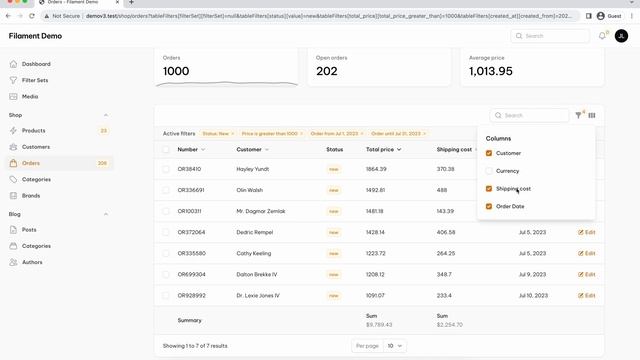This screenshot has width=640, height=360.
Task: Click the Products lightning icon
Action: click(13, 131)
